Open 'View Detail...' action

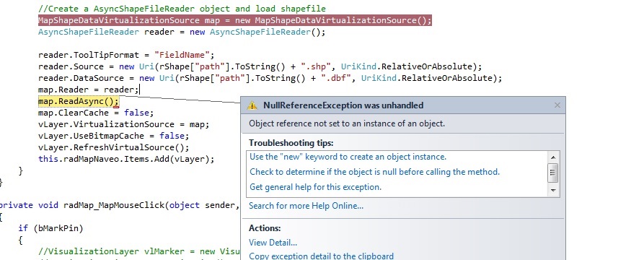[273, 243]
